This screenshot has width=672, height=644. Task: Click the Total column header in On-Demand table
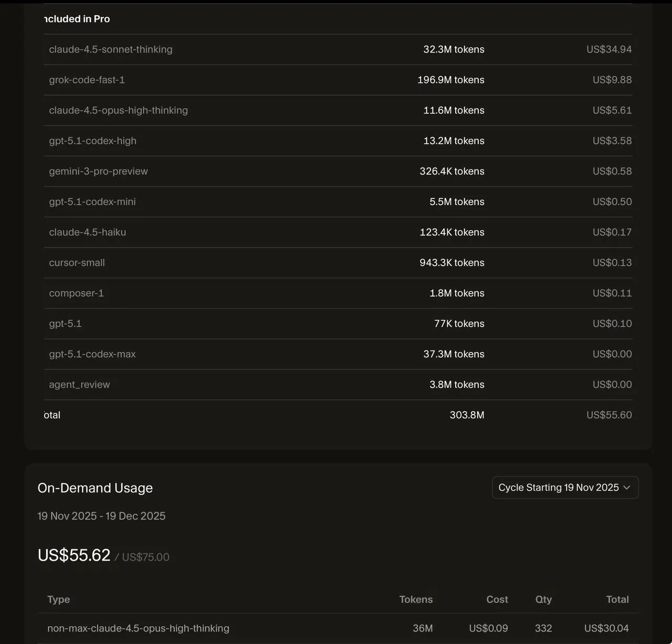click(x=617, y=599)
